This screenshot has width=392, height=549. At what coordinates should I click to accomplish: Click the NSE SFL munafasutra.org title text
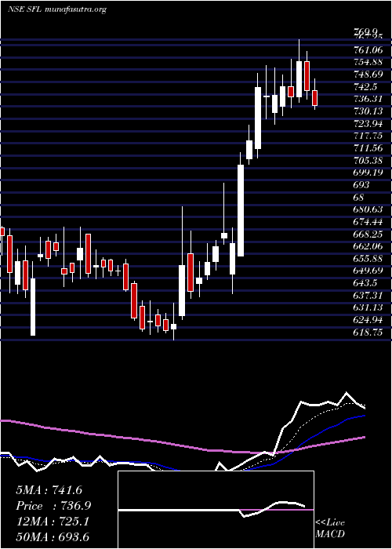(x=57, y=9)
